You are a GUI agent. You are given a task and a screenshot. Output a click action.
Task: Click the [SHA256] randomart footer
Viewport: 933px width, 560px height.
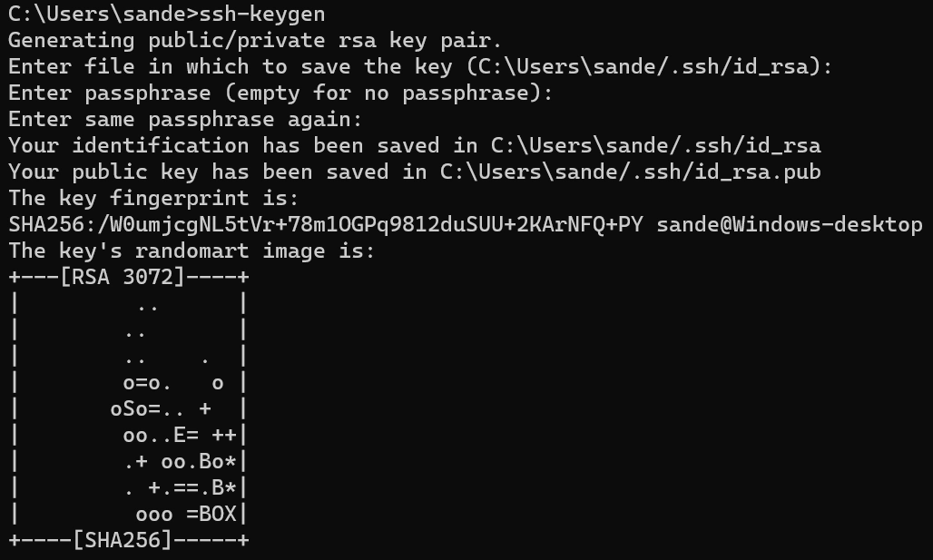(123, 540)
